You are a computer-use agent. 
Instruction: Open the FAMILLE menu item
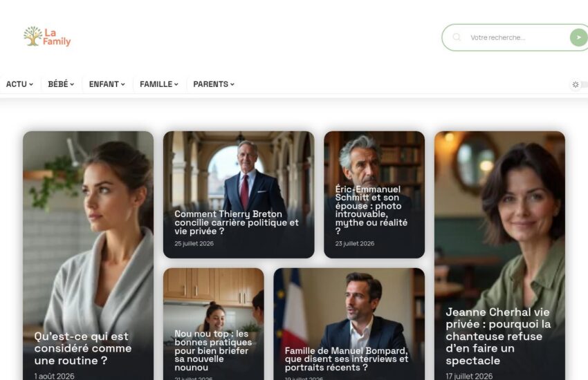click(x=159, y=84)
